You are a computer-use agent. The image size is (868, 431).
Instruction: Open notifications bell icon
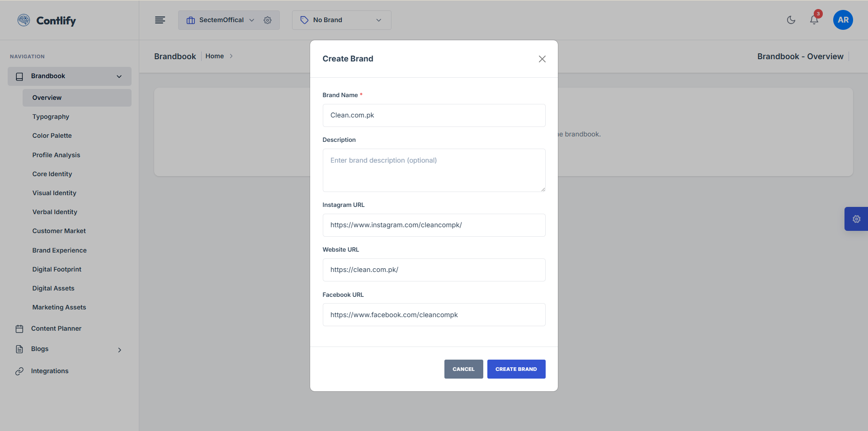pyautogui.click(x=814, y=20)
